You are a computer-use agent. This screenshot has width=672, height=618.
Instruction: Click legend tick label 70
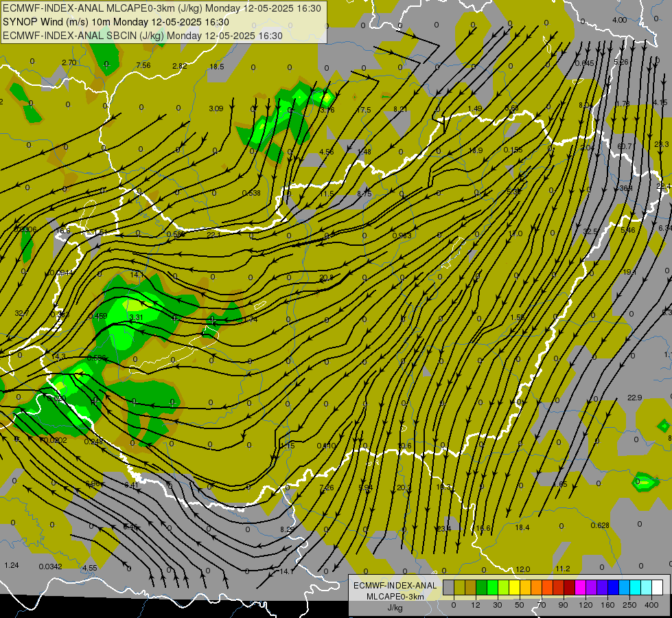[x=541, y=605]
